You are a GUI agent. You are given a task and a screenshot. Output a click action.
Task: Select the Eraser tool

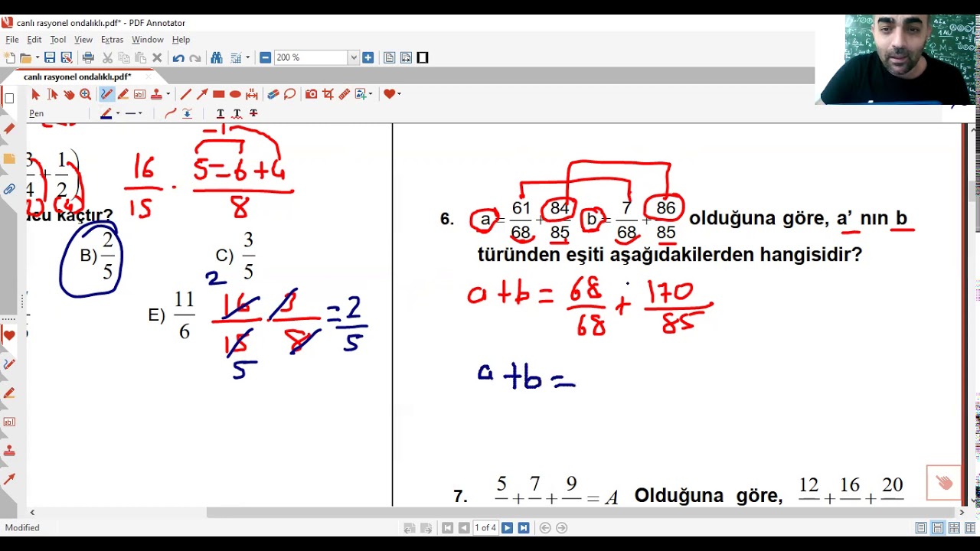point(273,94)
